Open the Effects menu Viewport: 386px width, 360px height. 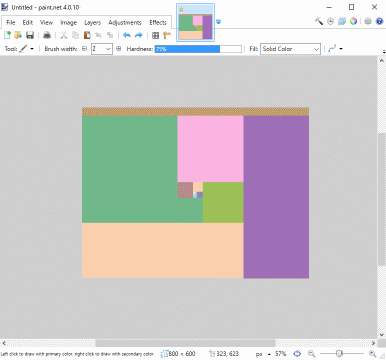pos(158,23)
